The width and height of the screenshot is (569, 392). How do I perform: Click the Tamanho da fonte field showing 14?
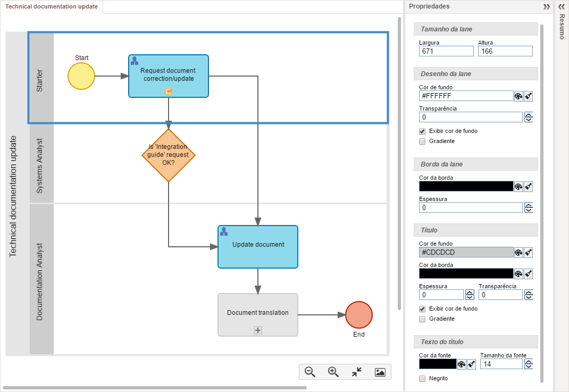[x=501, y=364]
